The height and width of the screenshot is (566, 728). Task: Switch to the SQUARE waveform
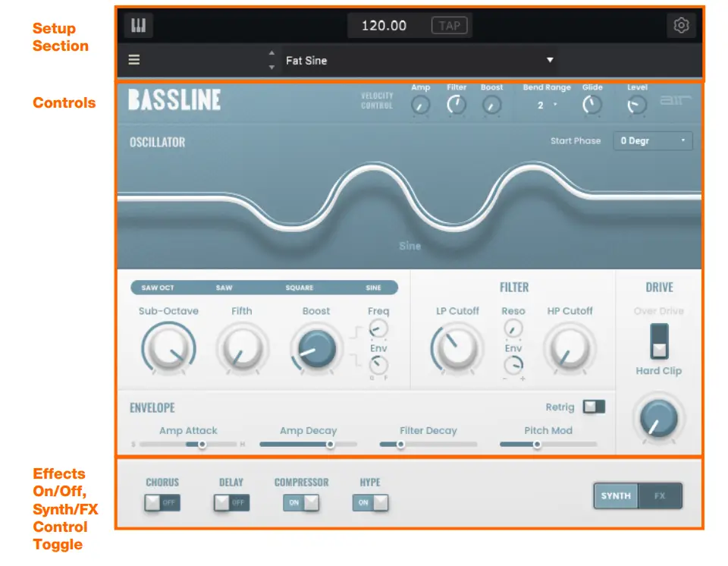[x=299, y=287]
